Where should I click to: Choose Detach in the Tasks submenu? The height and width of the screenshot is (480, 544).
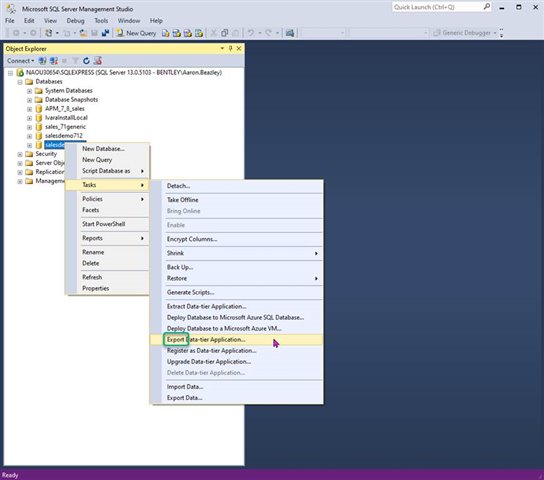click(236, 186)
